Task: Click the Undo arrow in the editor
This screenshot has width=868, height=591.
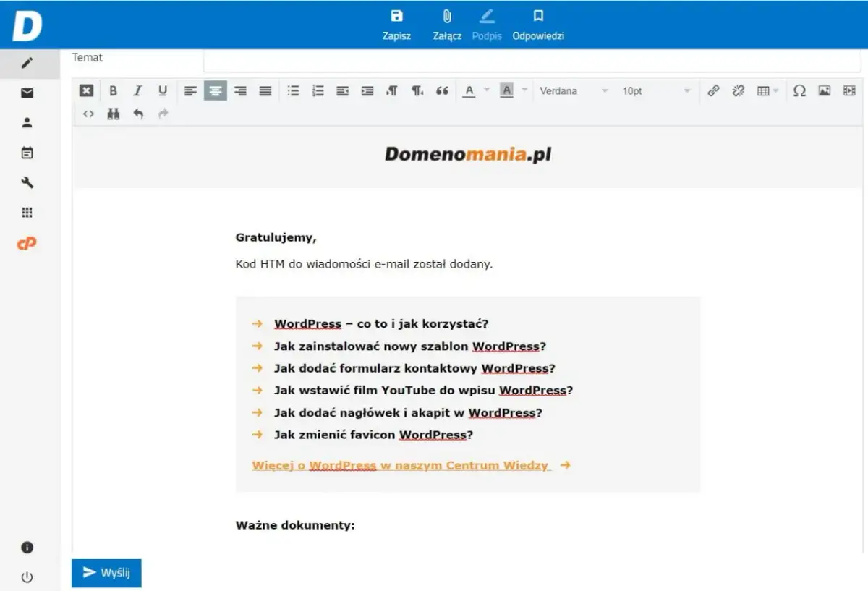Action: point(138,114)
